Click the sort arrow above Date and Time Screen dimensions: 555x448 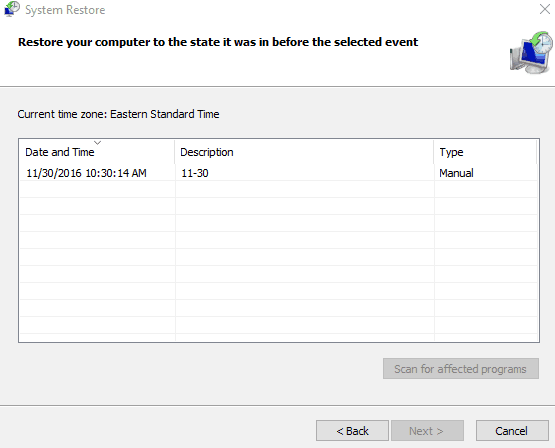[x=97, y=143]
